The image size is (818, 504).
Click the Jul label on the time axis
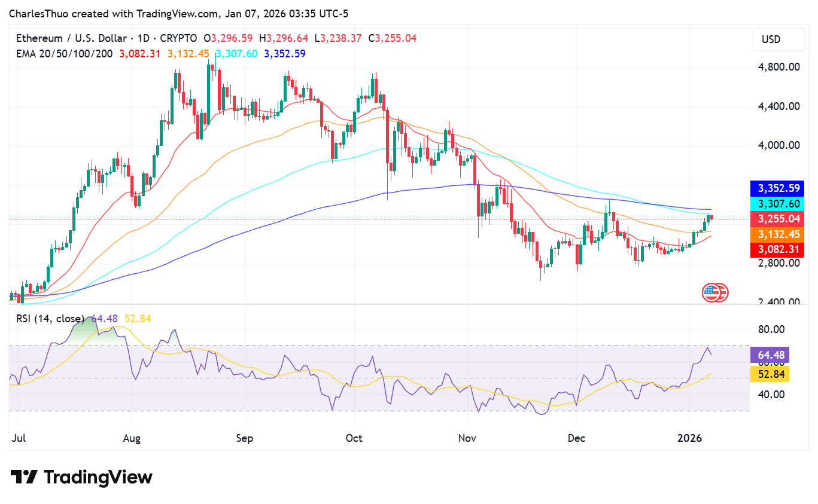(19, 438)
